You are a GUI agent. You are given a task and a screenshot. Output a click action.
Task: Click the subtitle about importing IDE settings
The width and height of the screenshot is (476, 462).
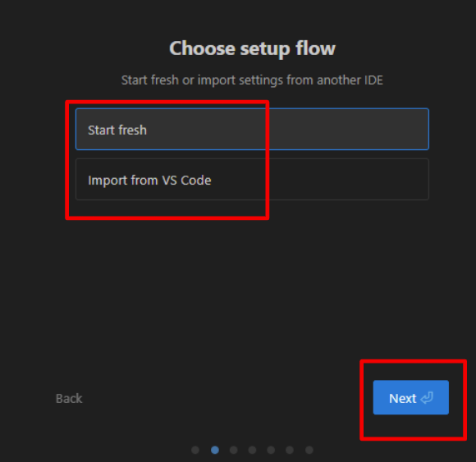[252, 80]
